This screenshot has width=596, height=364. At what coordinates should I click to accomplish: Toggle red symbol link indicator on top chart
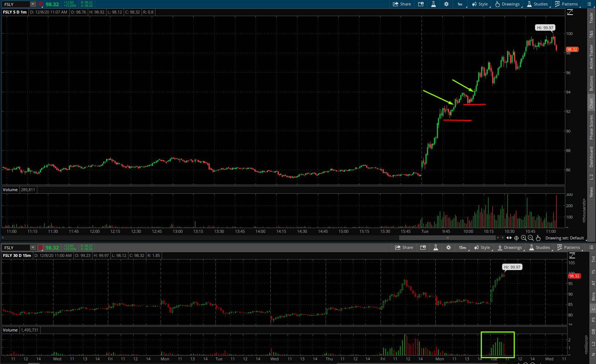pos(40,4)
